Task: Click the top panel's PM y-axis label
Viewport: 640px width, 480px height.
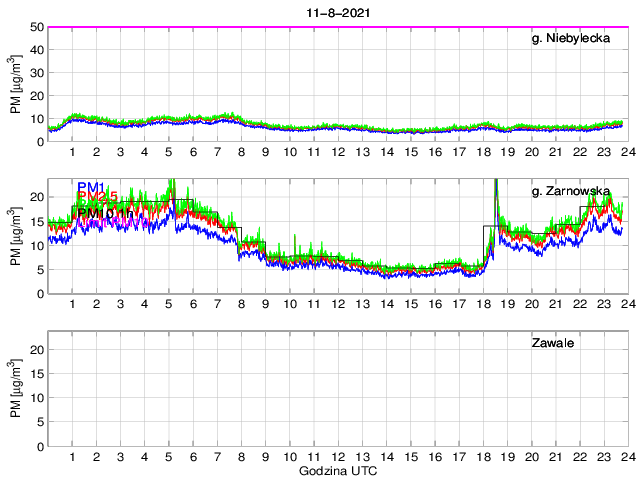Action: (x=15, y=84)
